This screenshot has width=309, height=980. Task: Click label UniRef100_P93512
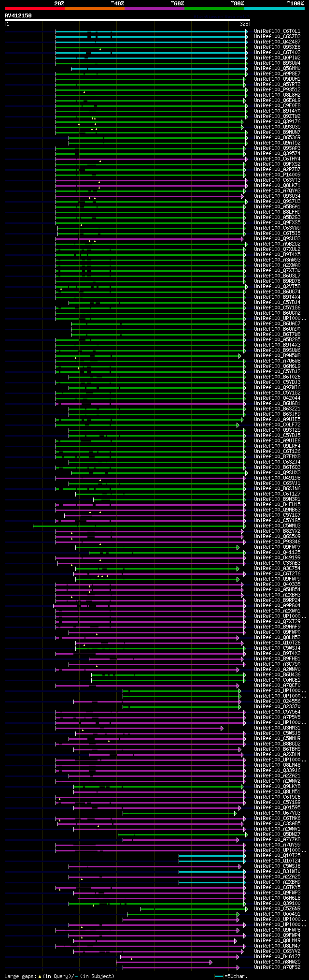coord(277,90)
